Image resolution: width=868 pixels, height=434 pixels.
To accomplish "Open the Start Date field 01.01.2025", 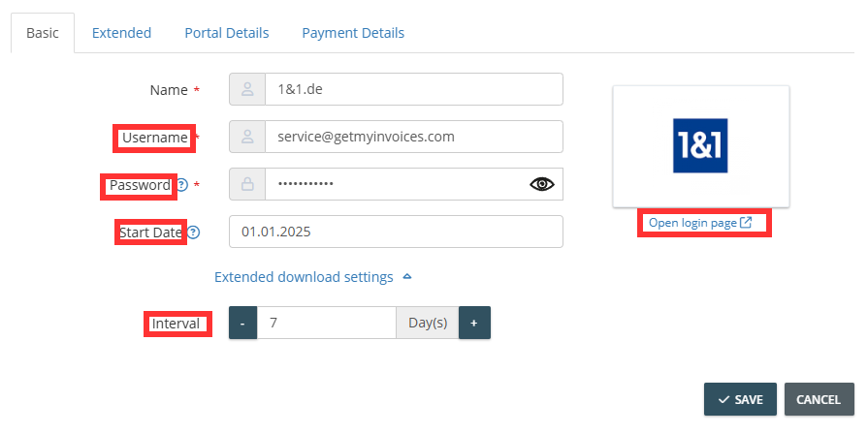I will coord(396,232).
